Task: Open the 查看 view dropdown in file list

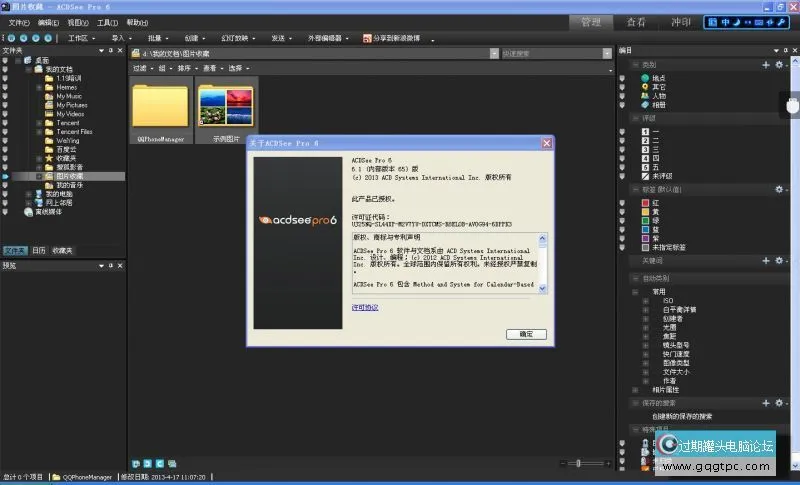Action: pos(213,68)
